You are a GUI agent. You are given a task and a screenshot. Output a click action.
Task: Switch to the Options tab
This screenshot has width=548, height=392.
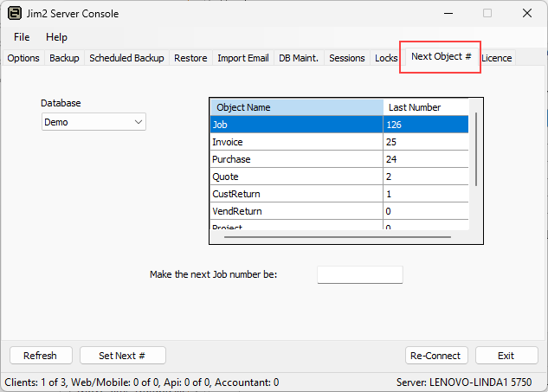23,59
